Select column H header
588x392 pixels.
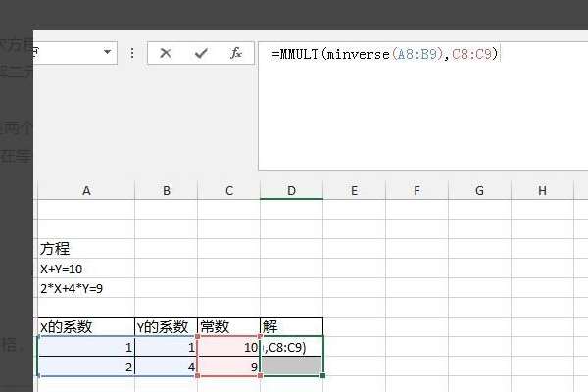tap(542, 190)
